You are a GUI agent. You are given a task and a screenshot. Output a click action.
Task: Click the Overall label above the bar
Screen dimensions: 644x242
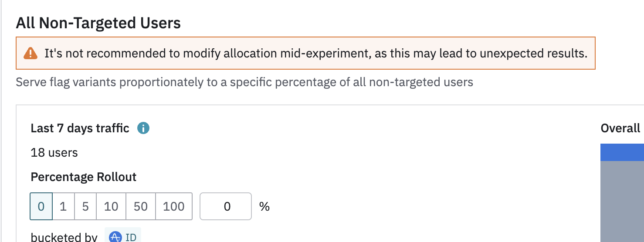click(620, 128)
